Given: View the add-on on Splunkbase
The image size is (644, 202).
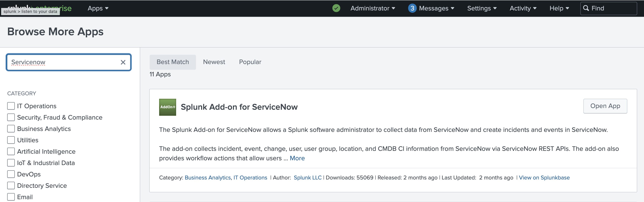Looking at the screenshot, I should coord(545,178).
